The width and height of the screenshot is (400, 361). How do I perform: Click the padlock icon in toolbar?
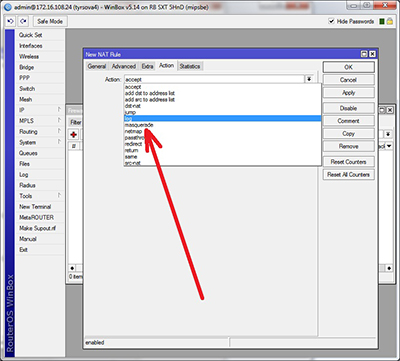click(389, 21)
